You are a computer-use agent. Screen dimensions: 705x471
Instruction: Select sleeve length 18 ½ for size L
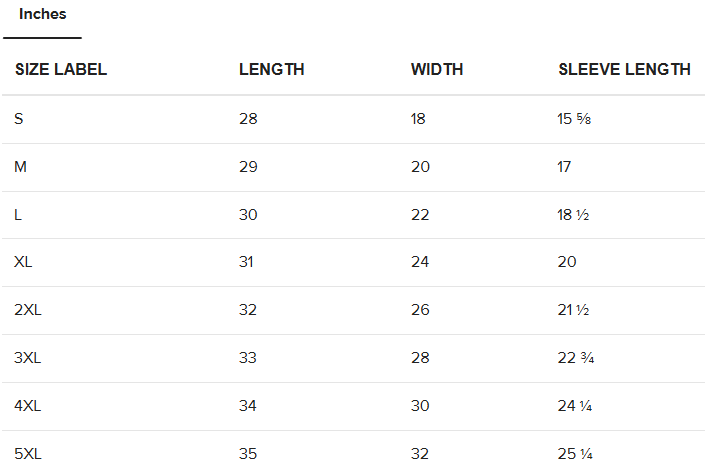pyautogui.click(x=573, y=215)
